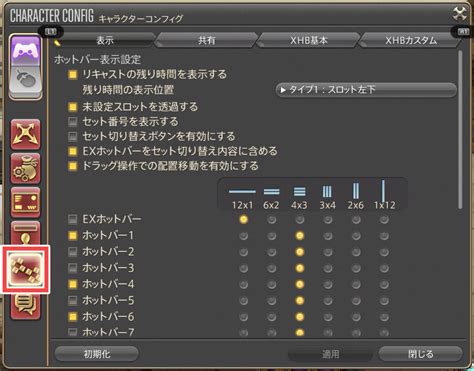
Task: Select the 4x3 radio for ホットバー3
Action: [300, 268]
